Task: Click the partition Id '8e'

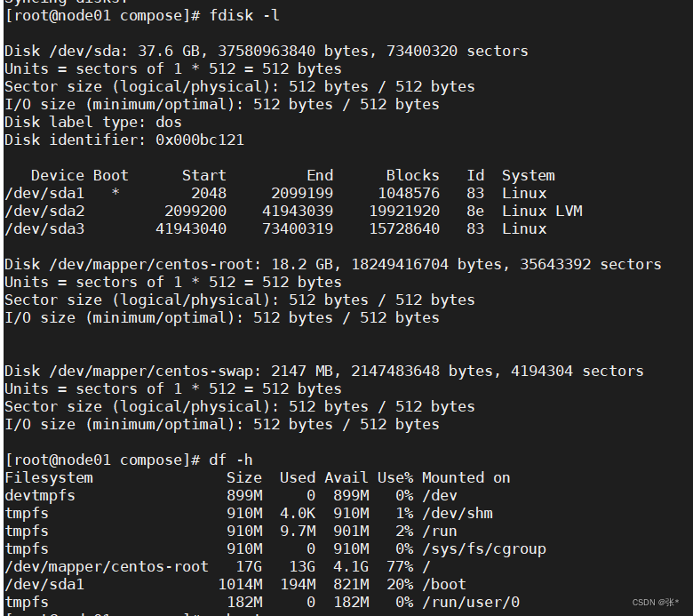Action: [x=475, y=211]
